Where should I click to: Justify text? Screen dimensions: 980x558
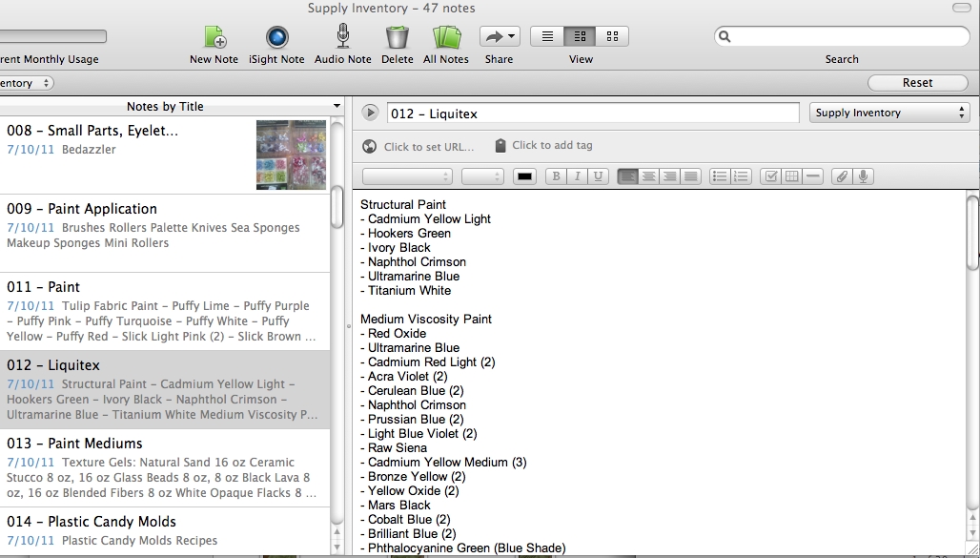690,176
